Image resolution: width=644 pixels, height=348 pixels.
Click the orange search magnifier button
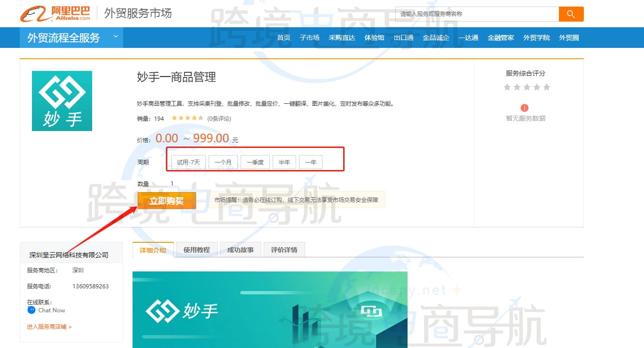[571, 14]
